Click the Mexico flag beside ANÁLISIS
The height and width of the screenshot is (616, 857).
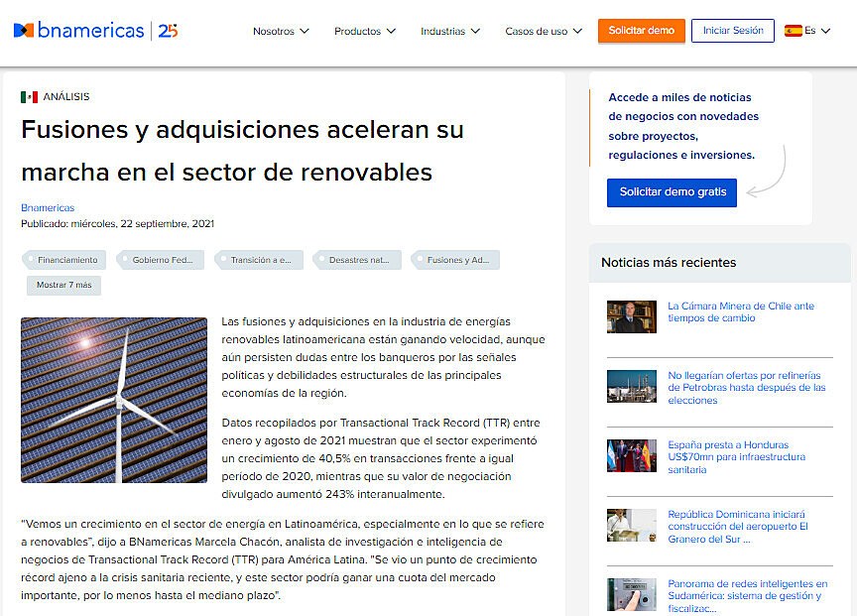point(29,97)
